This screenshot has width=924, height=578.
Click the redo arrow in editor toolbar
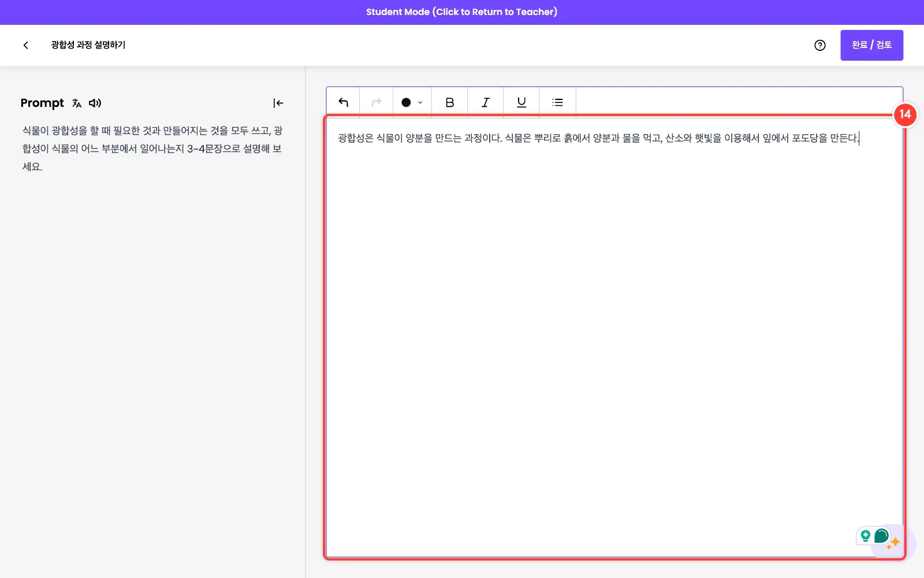click(377, 102)
